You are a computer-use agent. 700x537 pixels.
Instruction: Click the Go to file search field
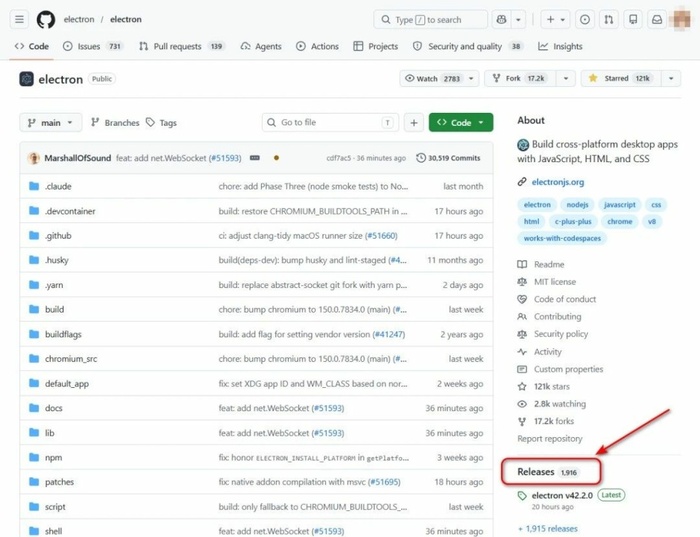point(330,122)
